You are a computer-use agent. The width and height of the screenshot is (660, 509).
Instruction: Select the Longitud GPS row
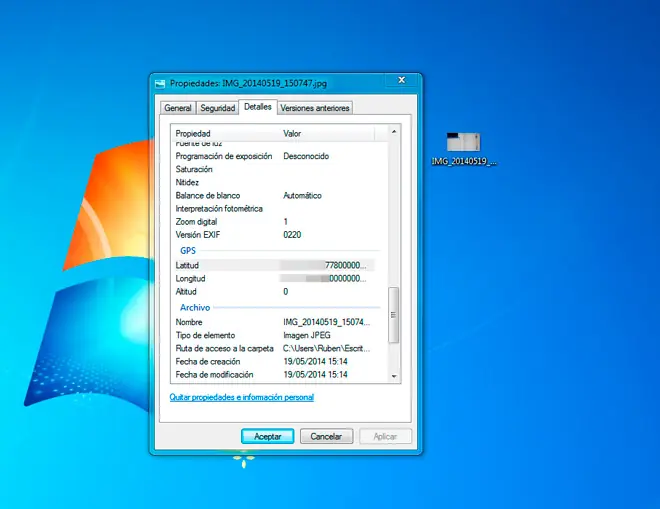coord(273,278)
